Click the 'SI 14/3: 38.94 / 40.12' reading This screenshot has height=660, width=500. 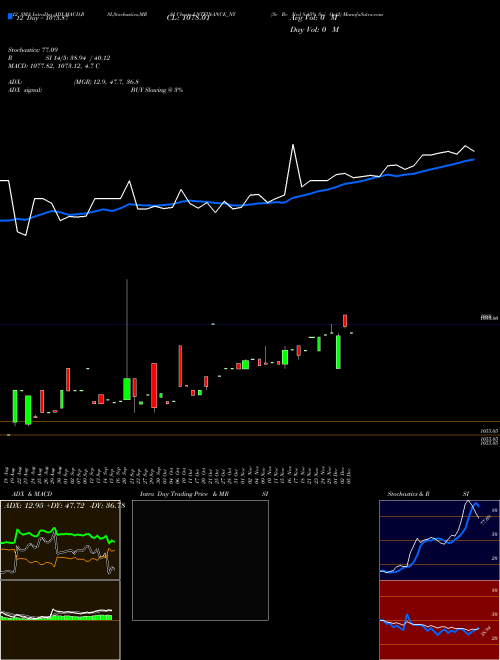78,58
